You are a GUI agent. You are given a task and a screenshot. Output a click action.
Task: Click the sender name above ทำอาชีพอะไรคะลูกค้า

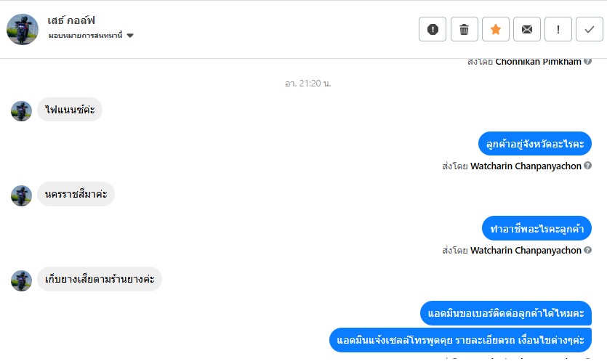(x=526, y=166)
